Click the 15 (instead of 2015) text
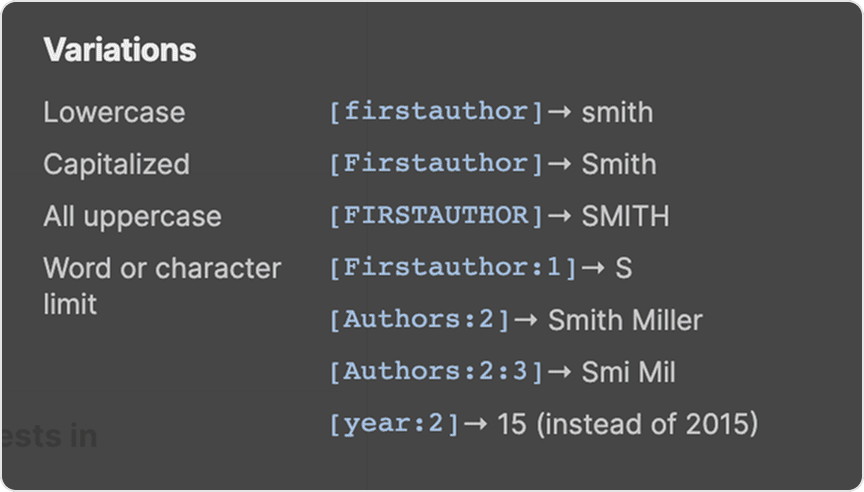 pyautogui.click(x=627, y=424)
